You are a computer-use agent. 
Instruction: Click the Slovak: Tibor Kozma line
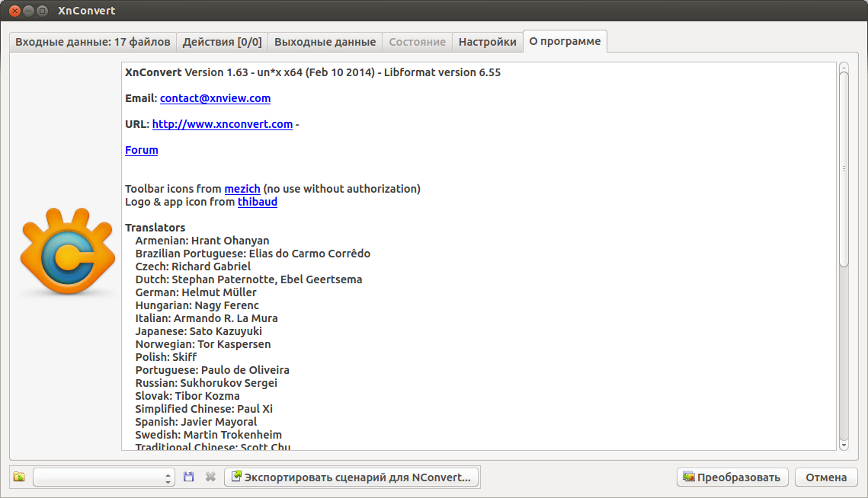click(187, 396)
